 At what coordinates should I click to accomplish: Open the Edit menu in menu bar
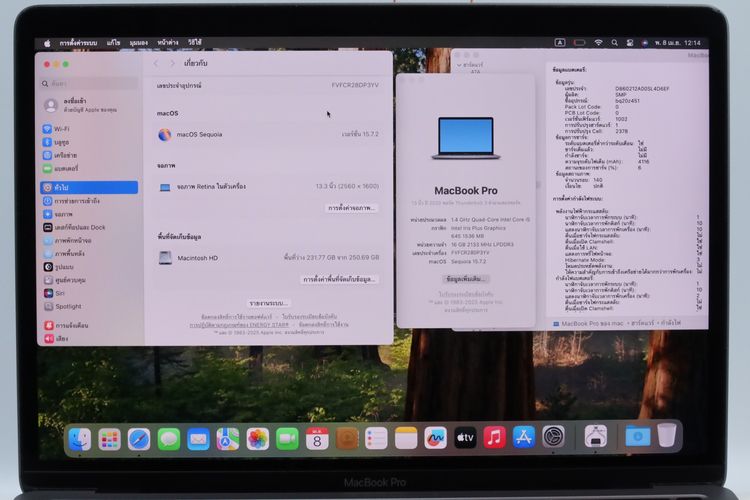(x=113, y=43)
